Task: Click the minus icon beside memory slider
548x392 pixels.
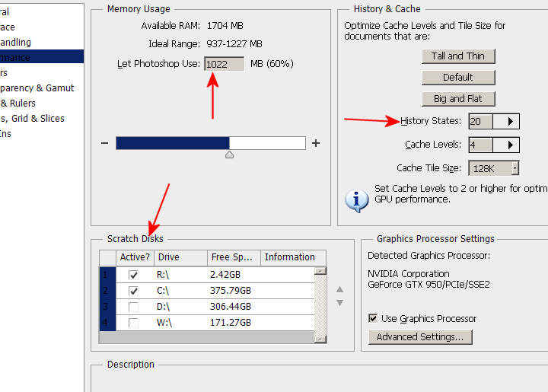Action: pos(104,143)
